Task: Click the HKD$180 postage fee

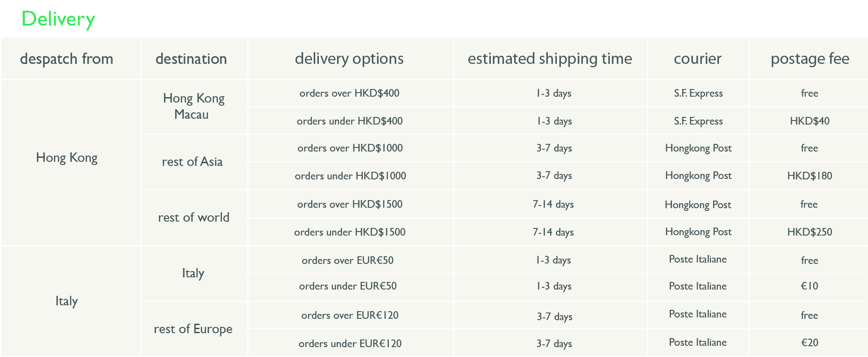Action: click(x=810, y=176)
